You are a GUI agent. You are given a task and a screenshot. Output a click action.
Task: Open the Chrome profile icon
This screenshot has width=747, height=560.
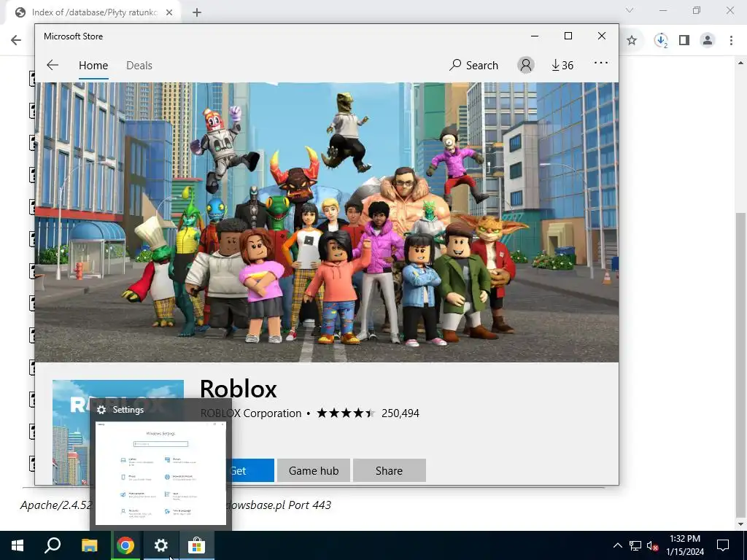tap(708, 41)
